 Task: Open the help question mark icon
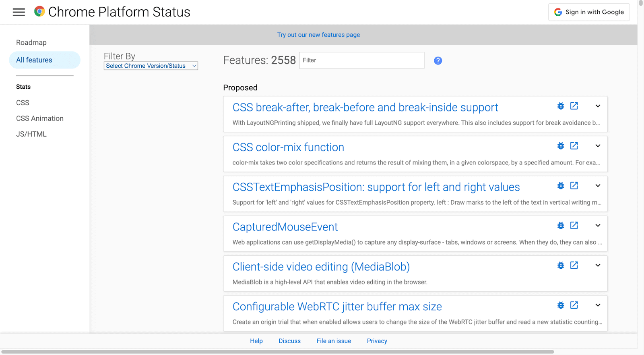click(438, 60)
